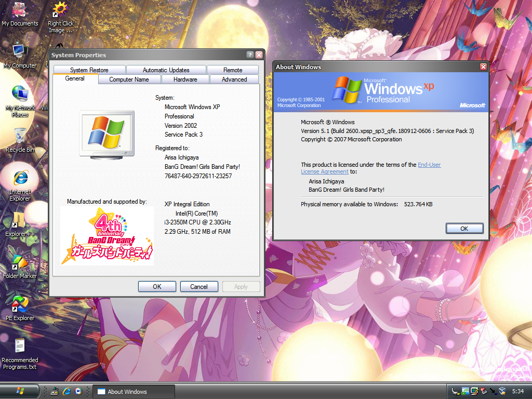Launch PE Explorer desktop shortcut

[x=20, y=309]
